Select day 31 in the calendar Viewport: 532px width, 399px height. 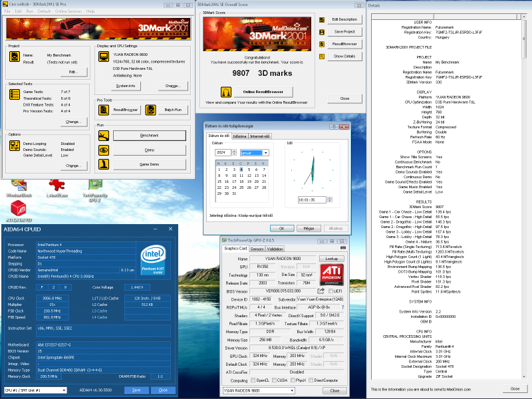234,194
